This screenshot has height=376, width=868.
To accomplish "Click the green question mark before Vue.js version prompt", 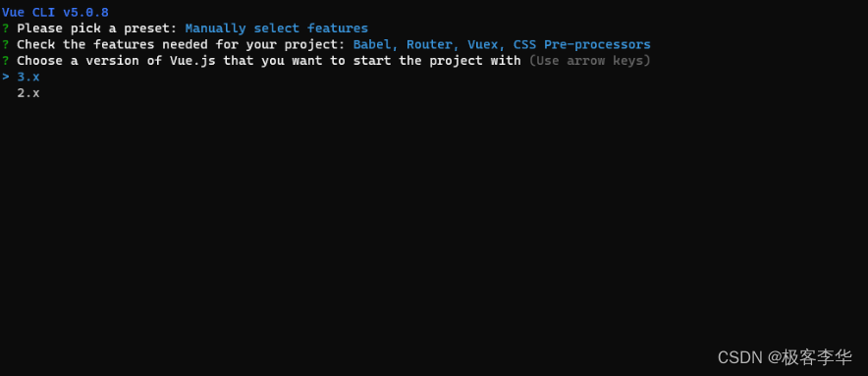I will (6, 60).
